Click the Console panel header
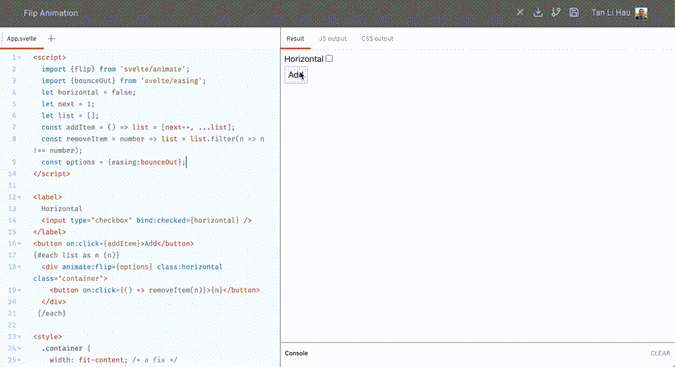 pos(296,353)
